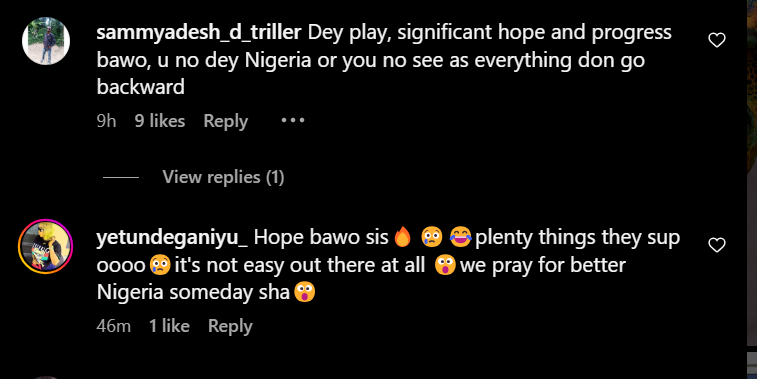This screenshot has height=379, width=757.
Task: Show who gave the 9 likes
Action: (160, 121)
